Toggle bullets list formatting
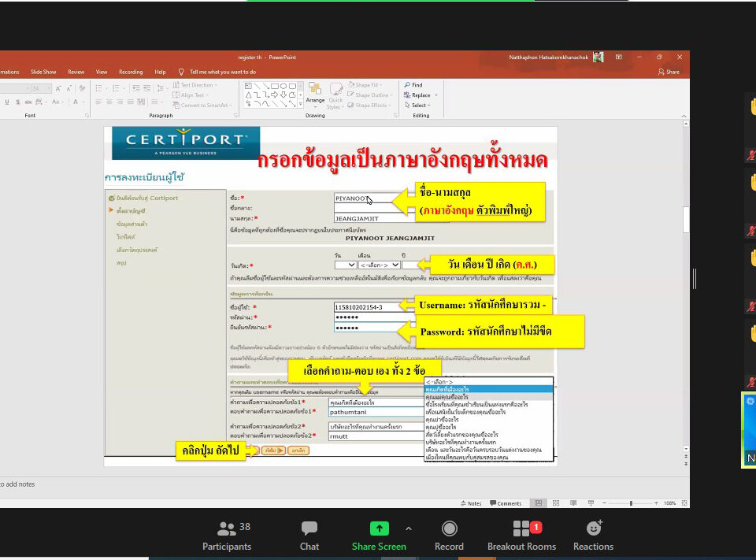This screenshot has height=560, width=756. [101, 88]
